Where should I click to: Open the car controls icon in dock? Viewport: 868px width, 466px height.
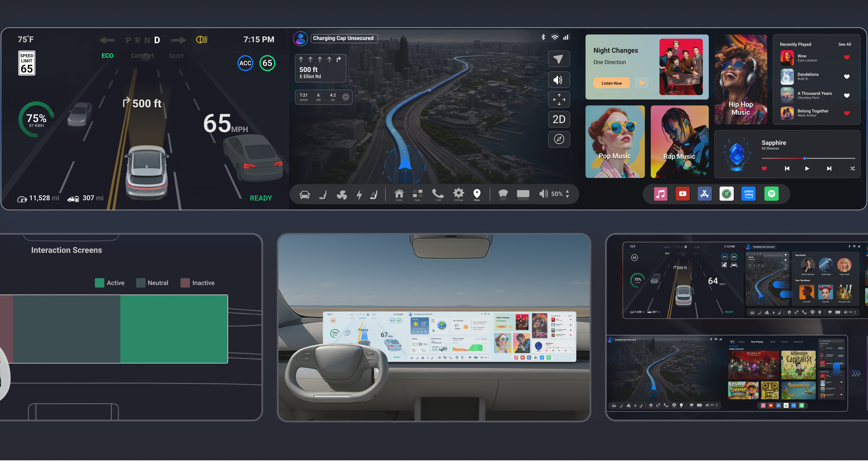pos(305,195)
